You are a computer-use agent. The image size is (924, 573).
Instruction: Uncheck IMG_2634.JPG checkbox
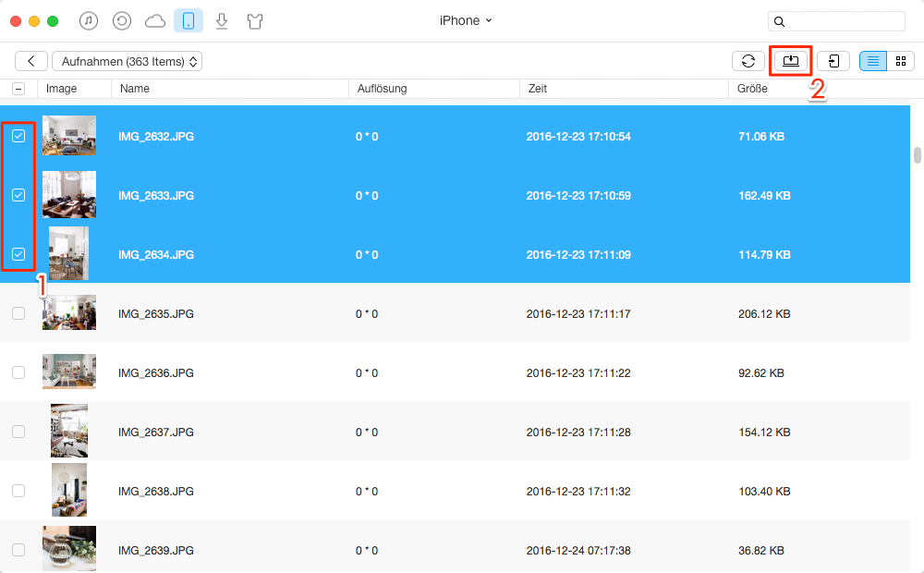tap(18, 254)
